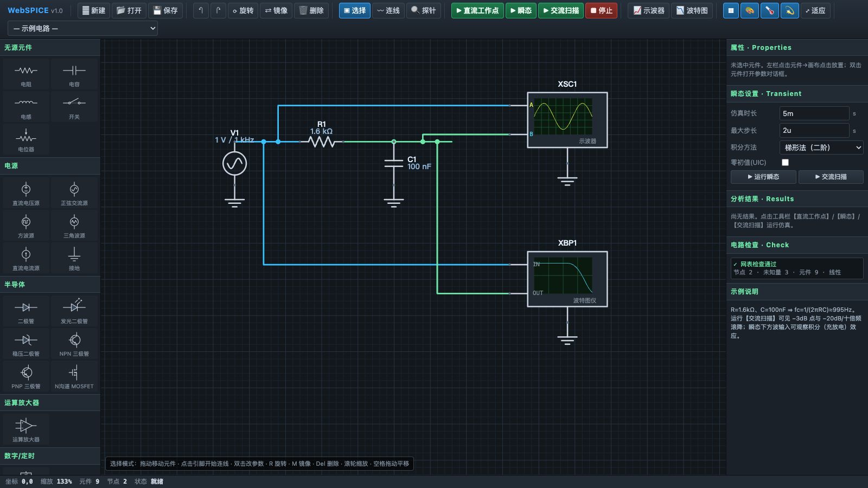868x488 pixels.
Task: Select the DC current source (直流电流源)
Action: 26,258
